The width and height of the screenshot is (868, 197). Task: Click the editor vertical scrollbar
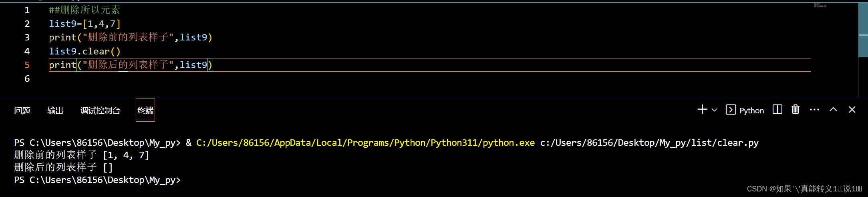(x=863, y=30)
